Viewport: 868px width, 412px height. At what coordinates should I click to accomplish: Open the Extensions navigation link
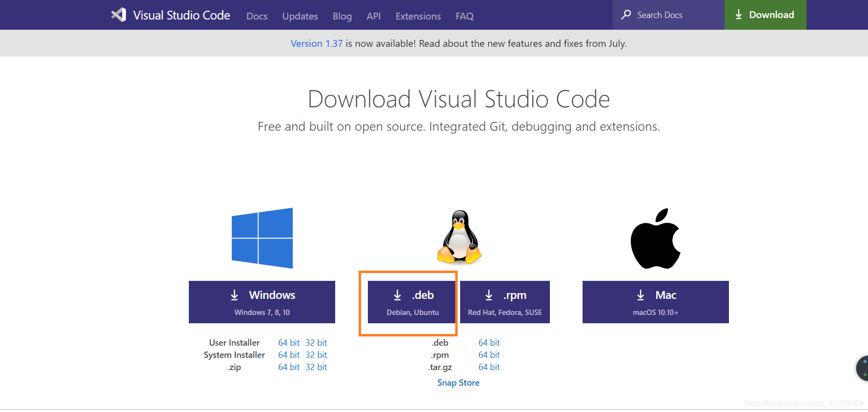tap(418, 16)
